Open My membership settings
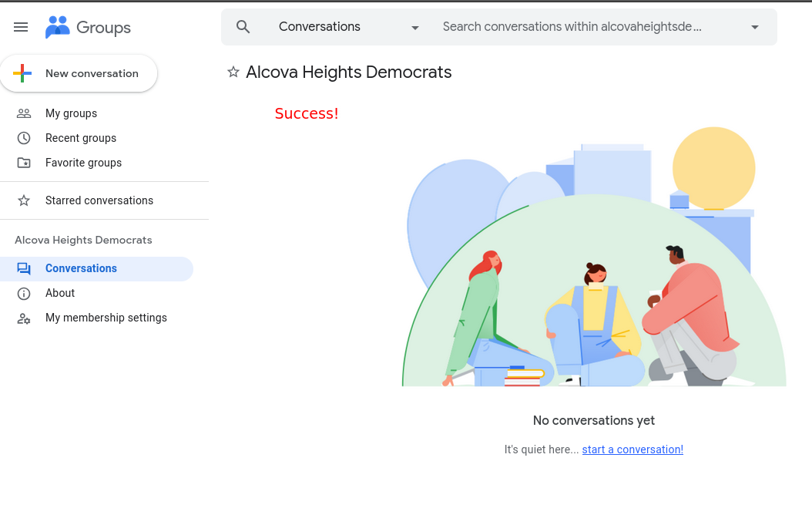 tap(106, 318)
